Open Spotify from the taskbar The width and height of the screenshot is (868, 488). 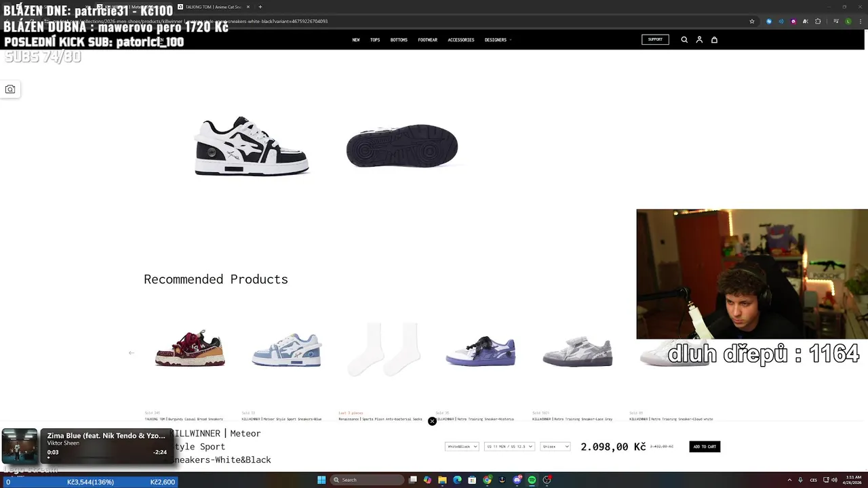[532, 480]
